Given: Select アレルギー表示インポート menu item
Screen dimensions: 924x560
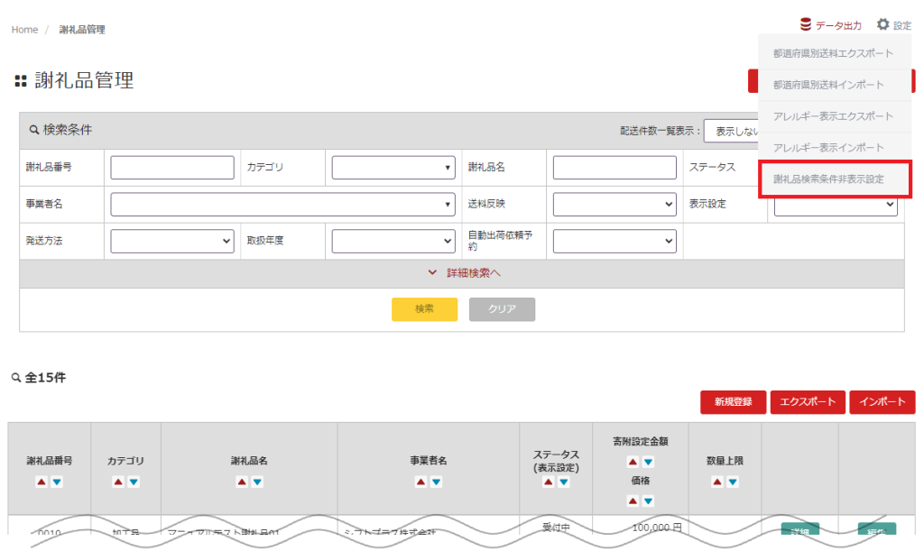Looking at the screenshot, I should (828, 148).
